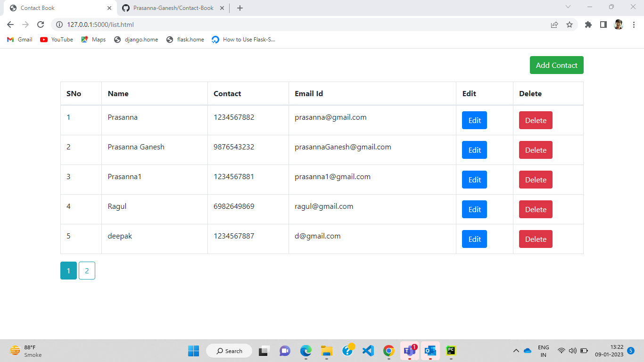Image resolution: width=644 pixels, height=362 pixels.
Task: Open PyCharm from the taskbar
Action: click(451, 351)
